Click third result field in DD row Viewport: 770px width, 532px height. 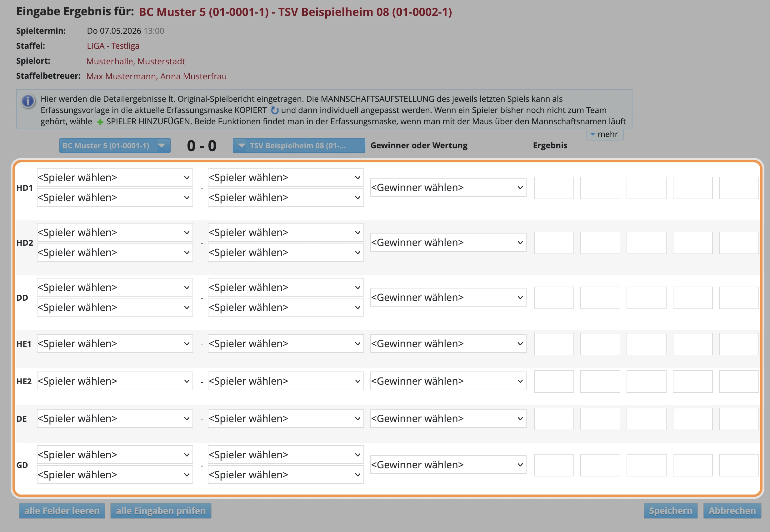(647, 298)
